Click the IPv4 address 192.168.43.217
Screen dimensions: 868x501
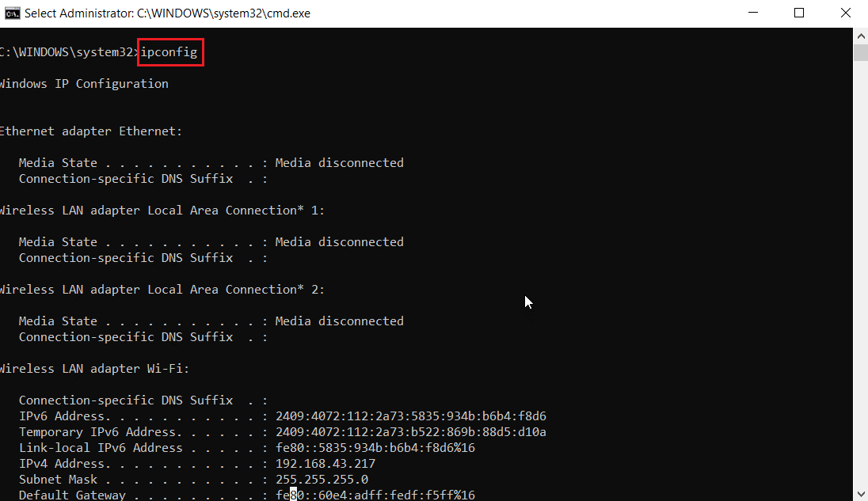(325, 463)
